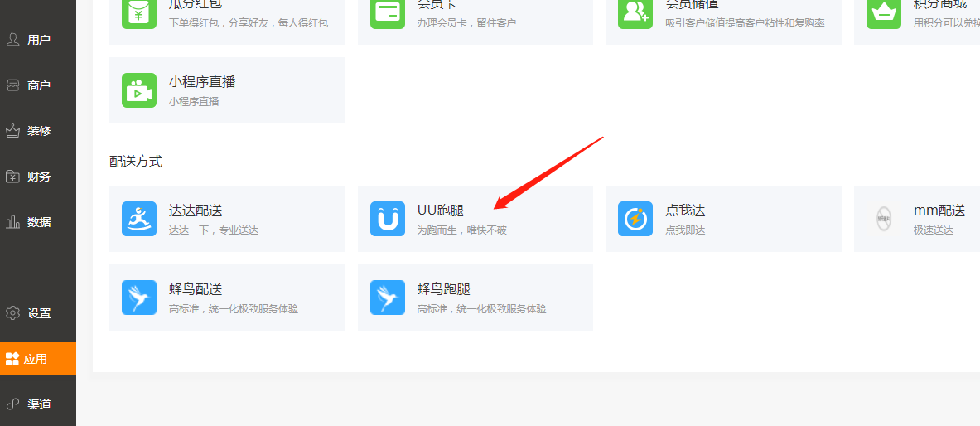Click the yen folder icon beside 财务
Viewport: 980px width, 426px height.
point(12,177)
